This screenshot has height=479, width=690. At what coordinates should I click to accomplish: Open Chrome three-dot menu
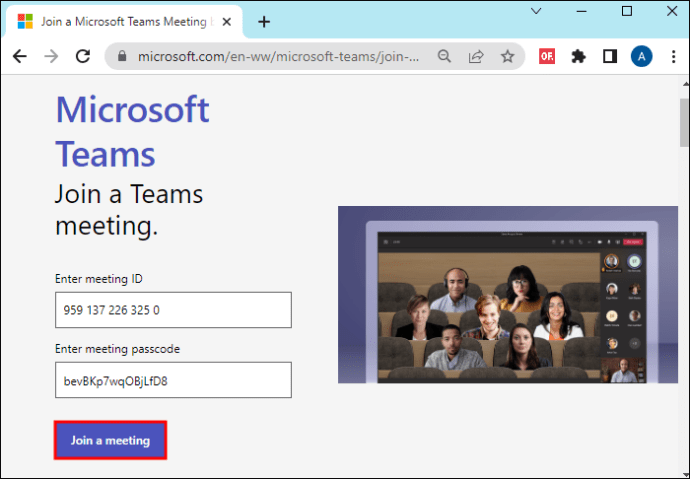(x=673, y=56)
